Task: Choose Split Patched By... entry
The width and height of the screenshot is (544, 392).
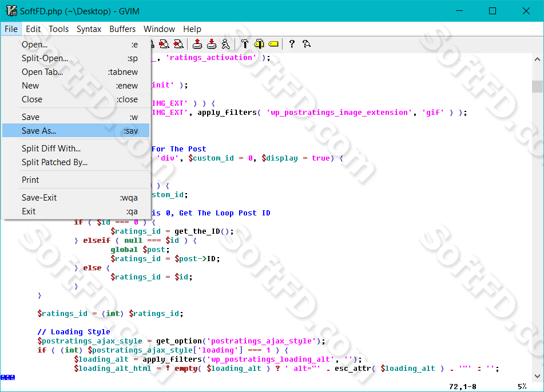Action: pyautogui.click(x=76, y=162)
